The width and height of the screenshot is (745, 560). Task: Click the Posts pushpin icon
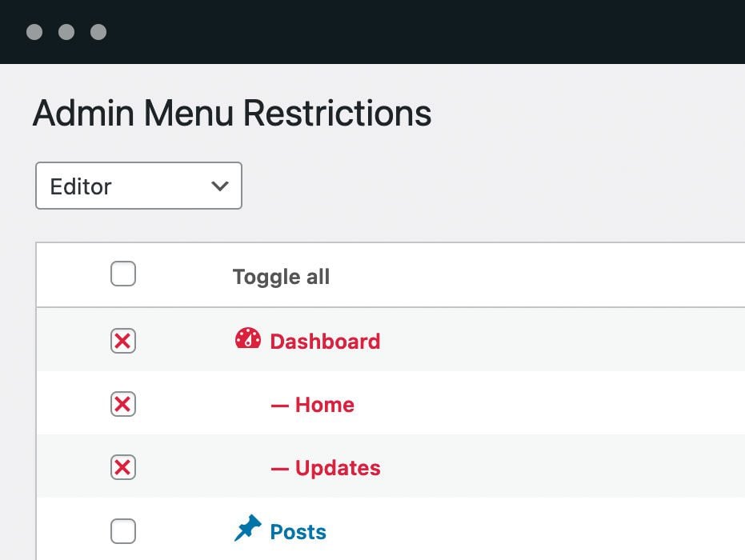click(x=248, y=529)
